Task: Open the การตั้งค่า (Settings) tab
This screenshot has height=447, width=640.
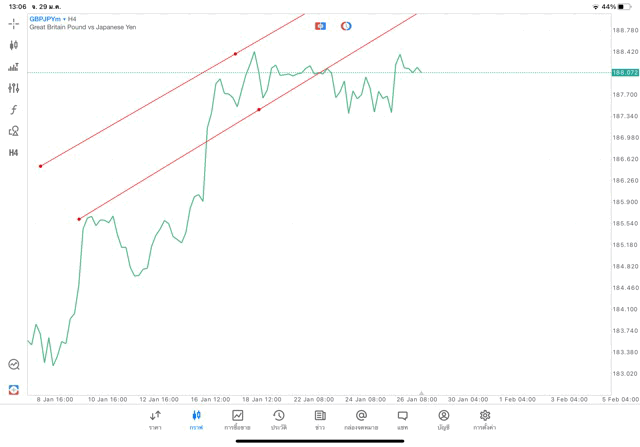Action: pos(485,420)
